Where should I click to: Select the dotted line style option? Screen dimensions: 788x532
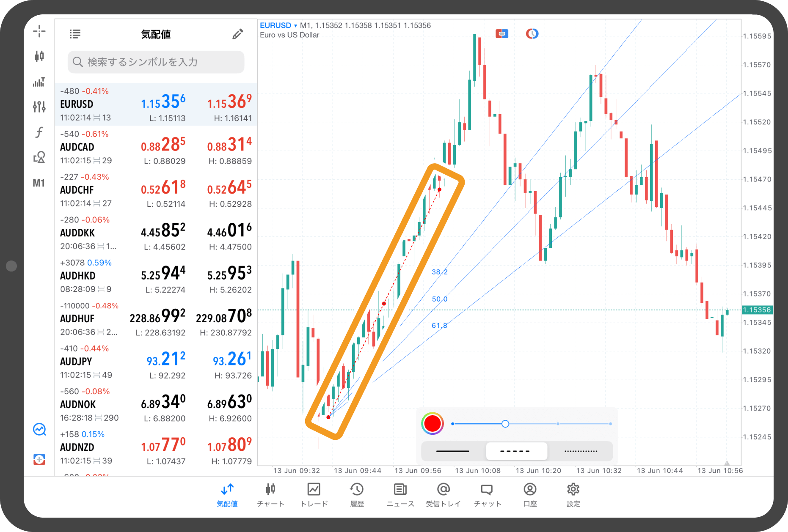click(x=581, y=451)
